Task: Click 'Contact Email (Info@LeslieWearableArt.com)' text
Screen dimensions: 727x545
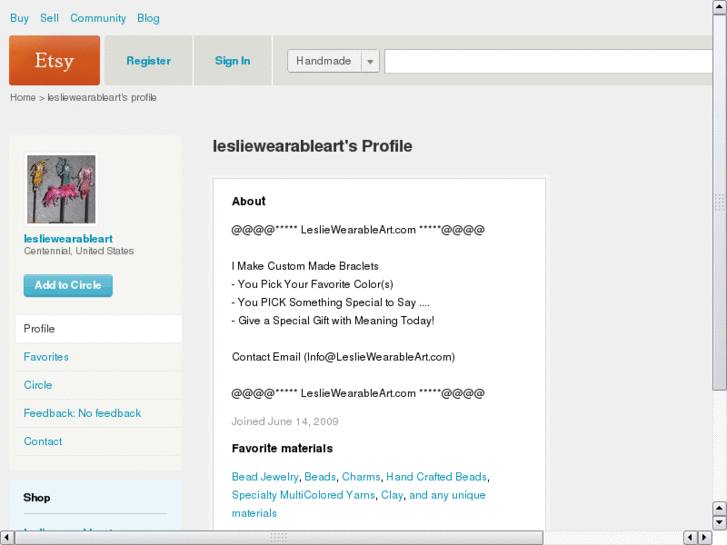Action: (x=344, y=357)
